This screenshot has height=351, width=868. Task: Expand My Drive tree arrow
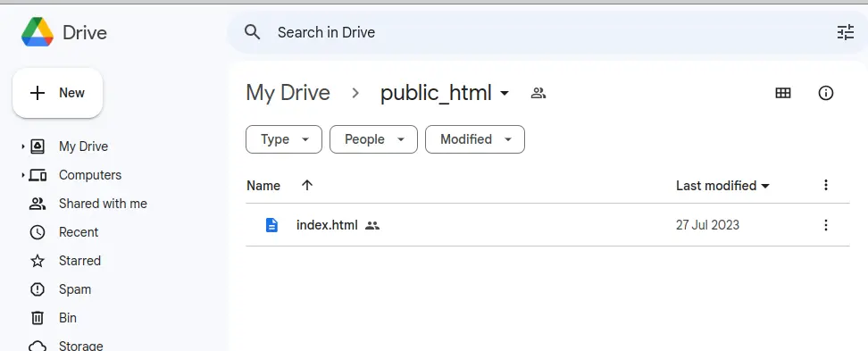(x=22, y=146)
